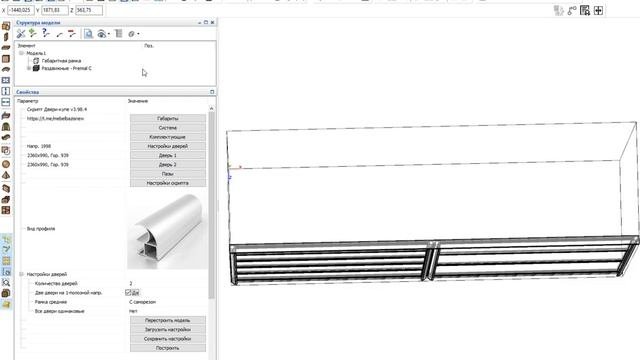
Task: Click the X coordinate input field
Action: [20, 10]
